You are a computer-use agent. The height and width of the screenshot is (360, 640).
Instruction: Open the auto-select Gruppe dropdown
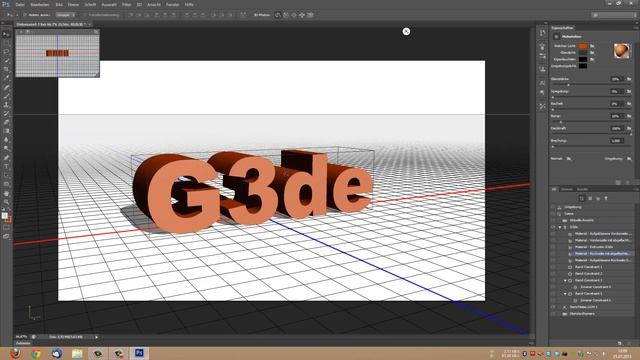pos(65,15)
